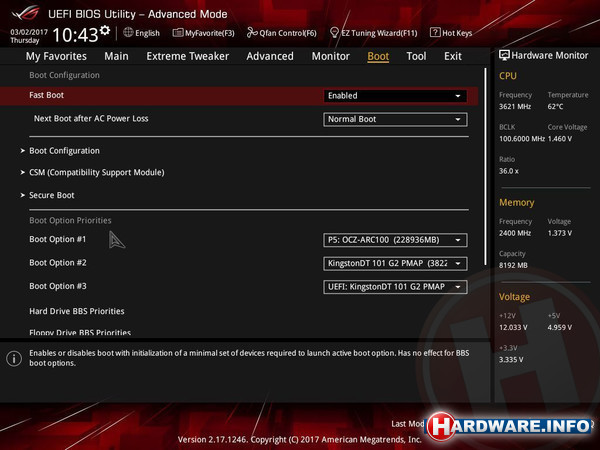Switch to the My Favorites tab
Image resolution: width=600 pixels, height=450 pixels.
pyautogui.click(x=56, y=56)
